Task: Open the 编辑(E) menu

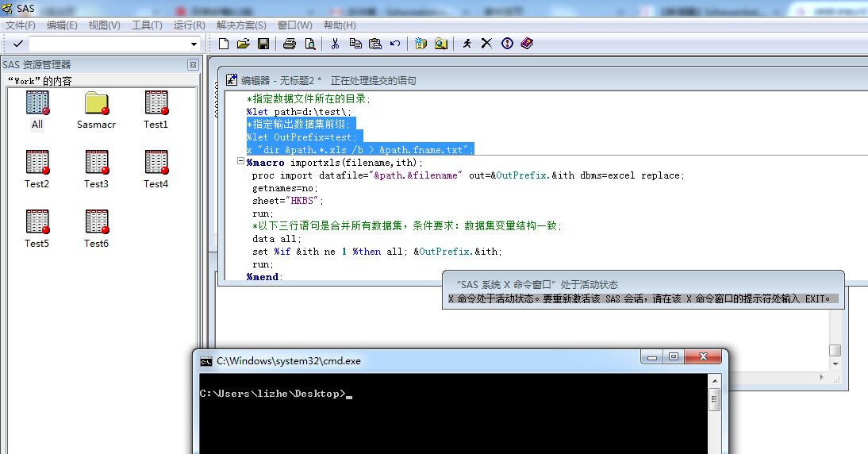Action: (x=62, y=25)
